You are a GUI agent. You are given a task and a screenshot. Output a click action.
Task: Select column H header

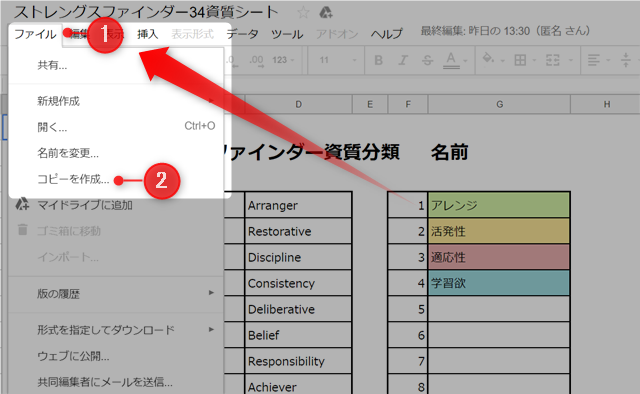click(607, 105)
